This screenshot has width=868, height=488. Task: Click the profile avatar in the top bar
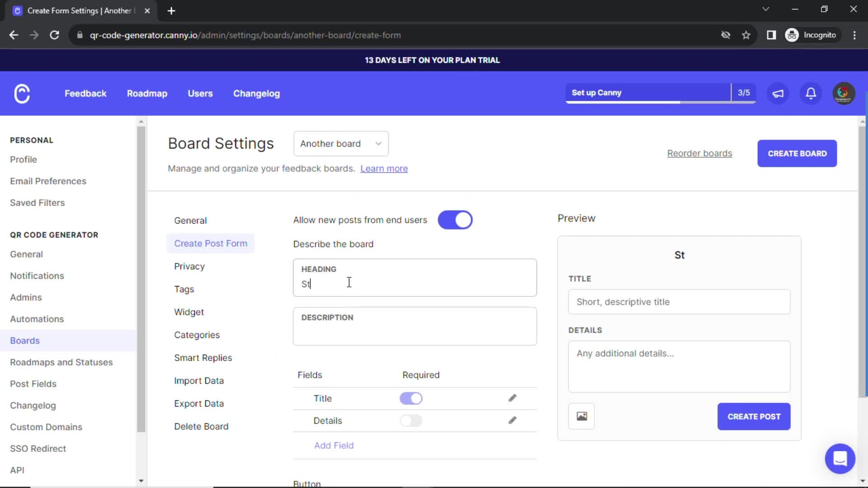coord(844,94)
